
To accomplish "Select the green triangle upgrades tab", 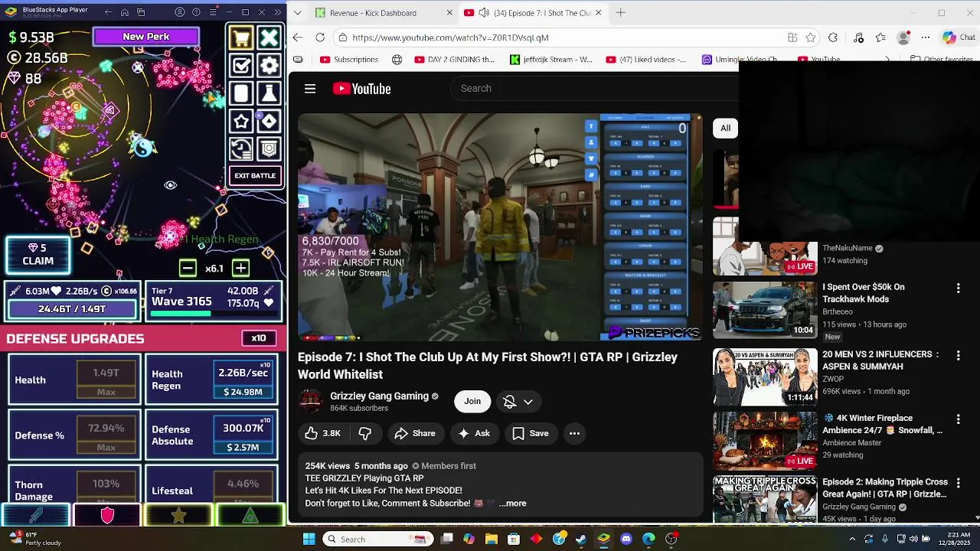I will pos(250,516).
